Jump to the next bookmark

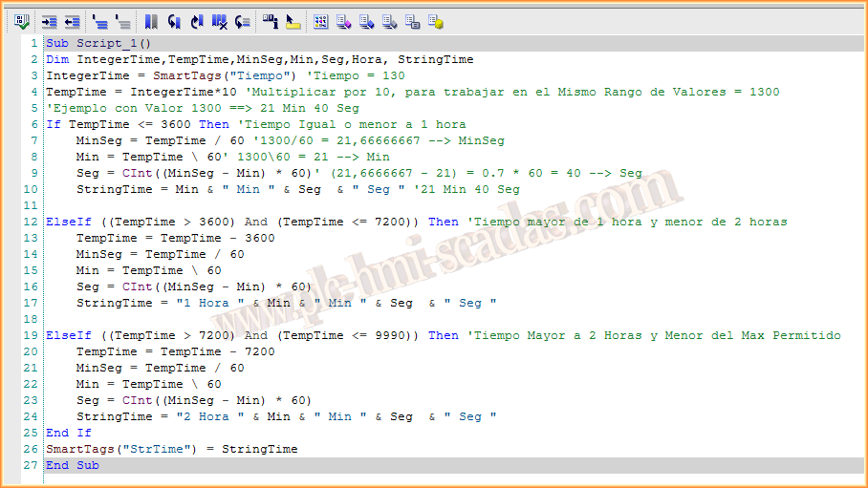click(174, 20)
